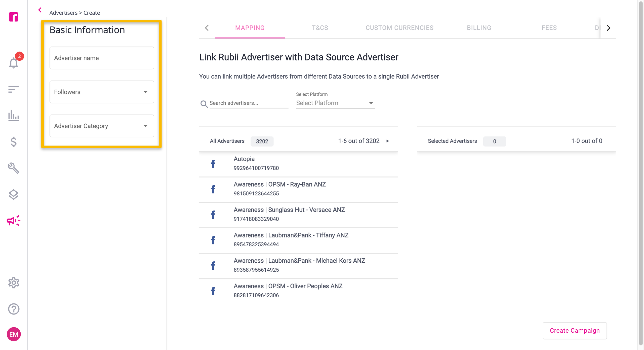Viewport: 644px width, 350px height.
Task: Click the EM user avatar
Action: coord(14,334)
